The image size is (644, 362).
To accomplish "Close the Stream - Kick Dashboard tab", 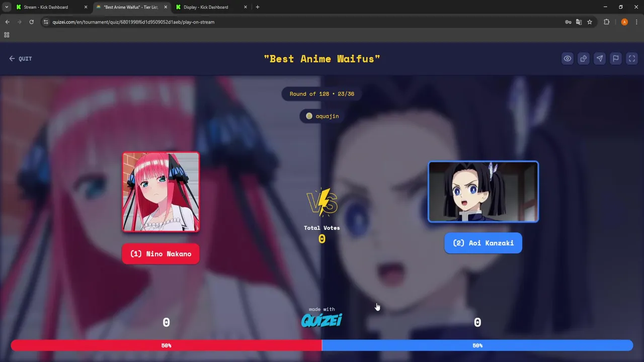I will click(86, 7).
